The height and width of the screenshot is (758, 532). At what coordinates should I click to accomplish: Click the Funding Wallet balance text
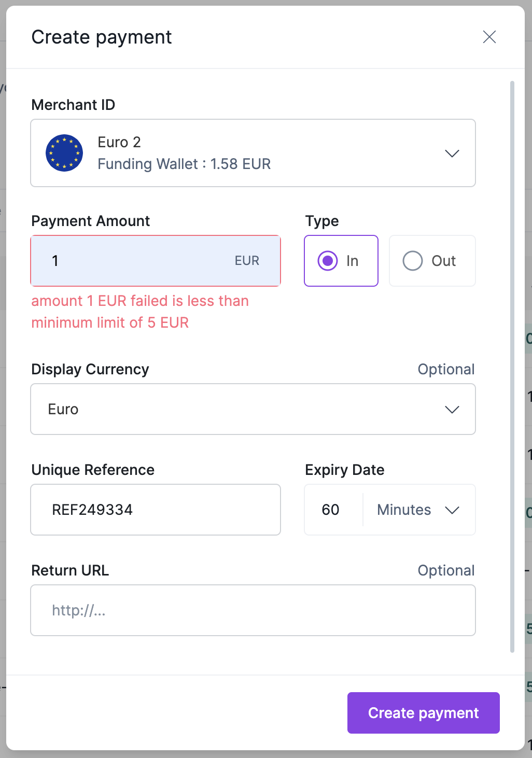pos(184,164)
